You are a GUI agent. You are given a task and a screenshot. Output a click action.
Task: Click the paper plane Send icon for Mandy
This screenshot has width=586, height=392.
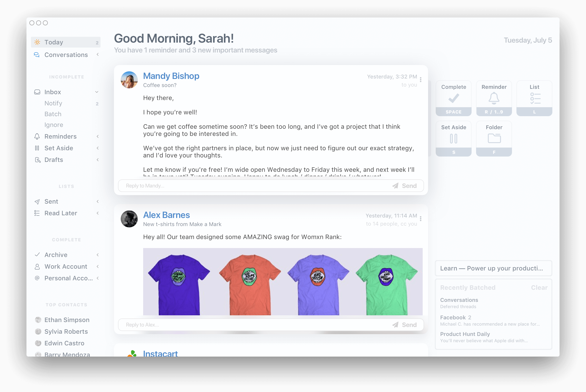395,186
